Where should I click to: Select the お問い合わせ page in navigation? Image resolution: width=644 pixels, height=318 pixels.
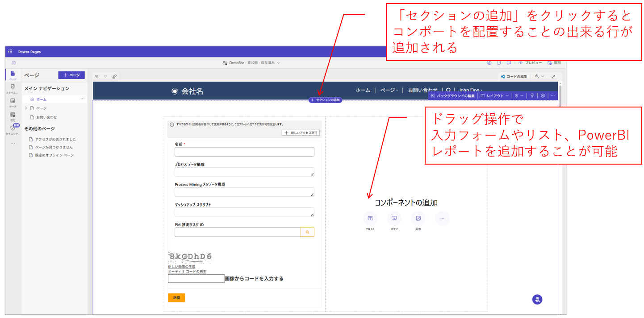[46, 117]
